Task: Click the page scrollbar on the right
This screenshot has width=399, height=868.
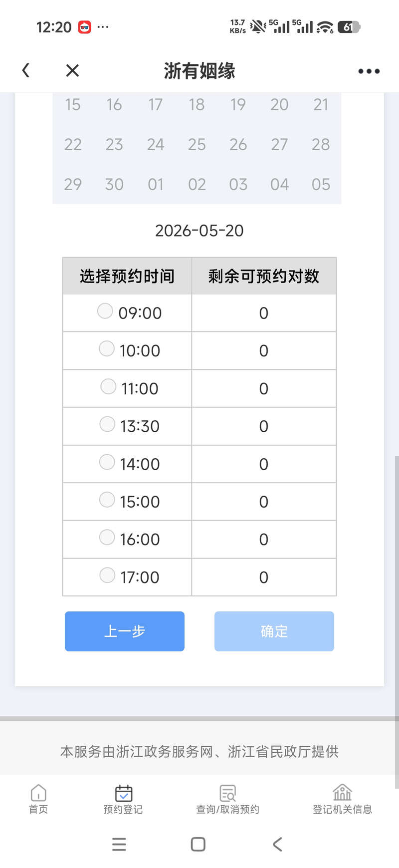Action: (397, 621)
